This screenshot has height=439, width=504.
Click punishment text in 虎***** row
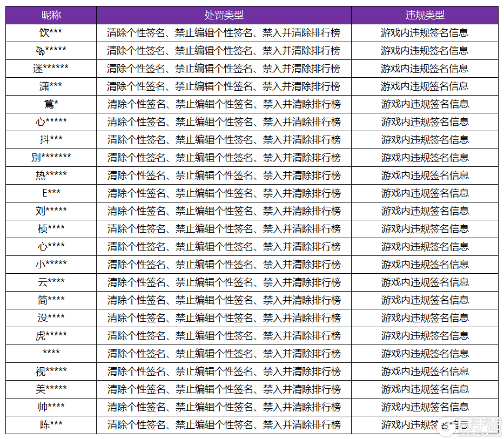(x=224, y=336)
